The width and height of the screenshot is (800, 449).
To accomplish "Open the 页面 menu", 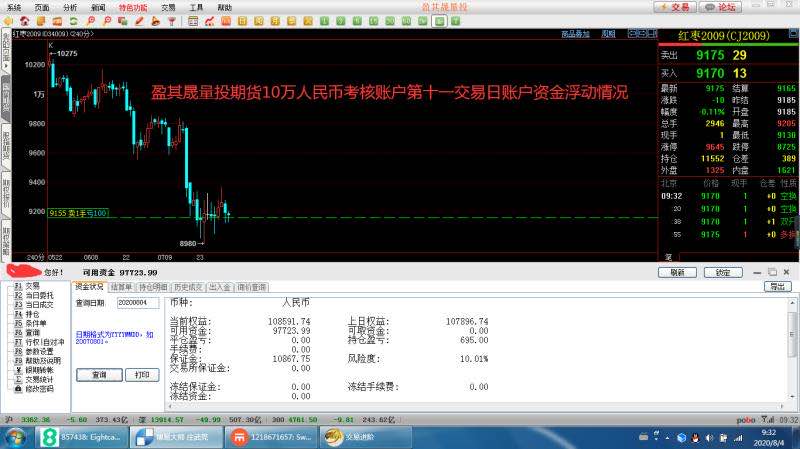I will coord(42,8).
